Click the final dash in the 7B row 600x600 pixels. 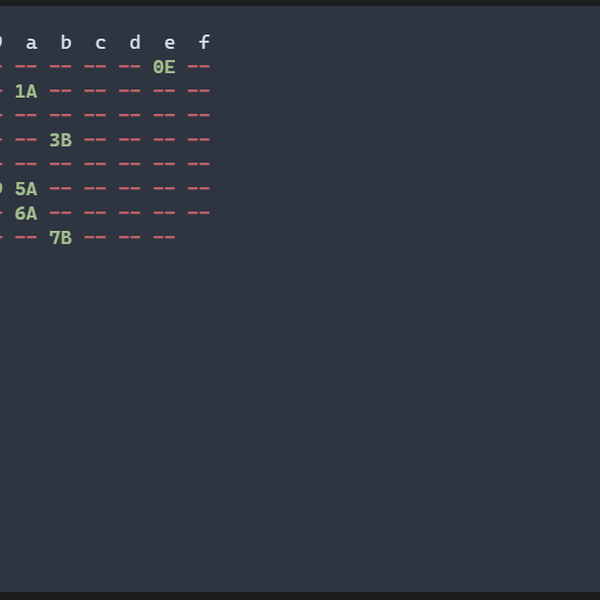[164, 237]
